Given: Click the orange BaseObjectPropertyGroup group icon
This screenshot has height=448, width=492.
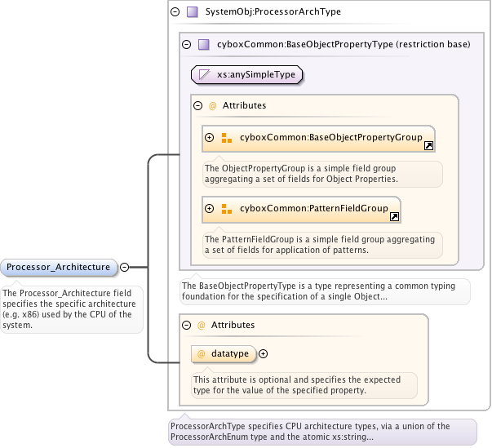Looking at the screenshot, I should pyautogui.click(x=227, y=138).
